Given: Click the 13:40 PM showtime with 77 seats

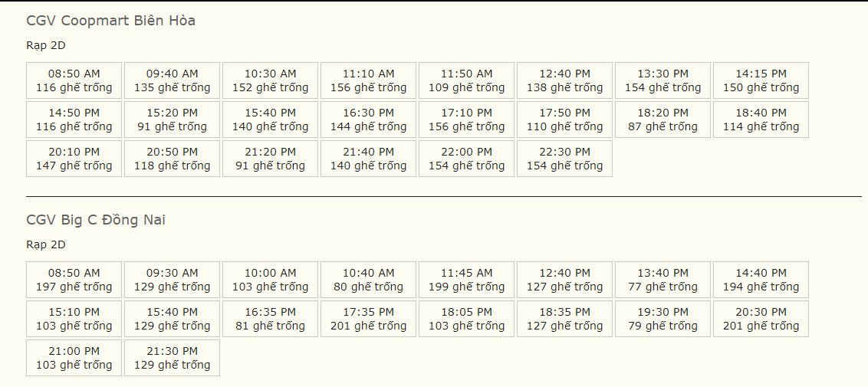Looking at the screenshot, I should (663, 280).
